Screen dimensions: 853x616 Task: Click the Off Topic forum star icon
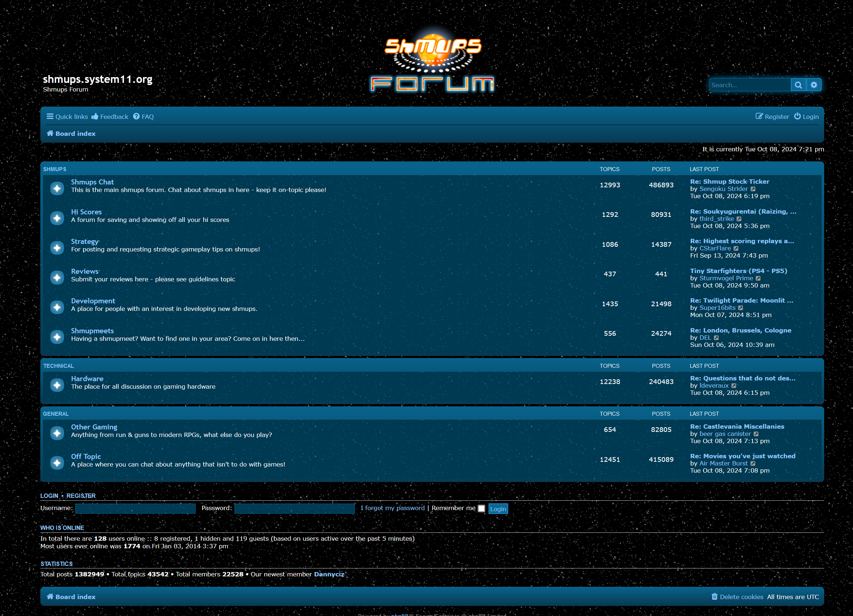pyautogui.click(x=57, y=463)
